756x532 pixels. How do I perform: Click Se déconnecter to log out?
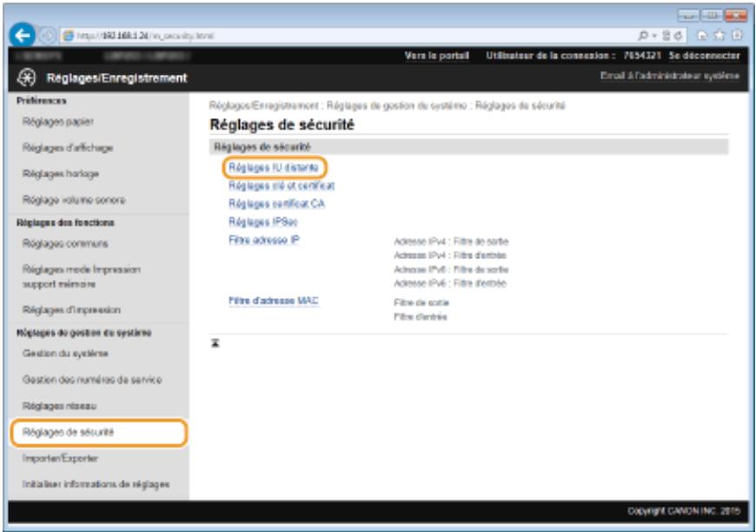click(x=704, y=56)
